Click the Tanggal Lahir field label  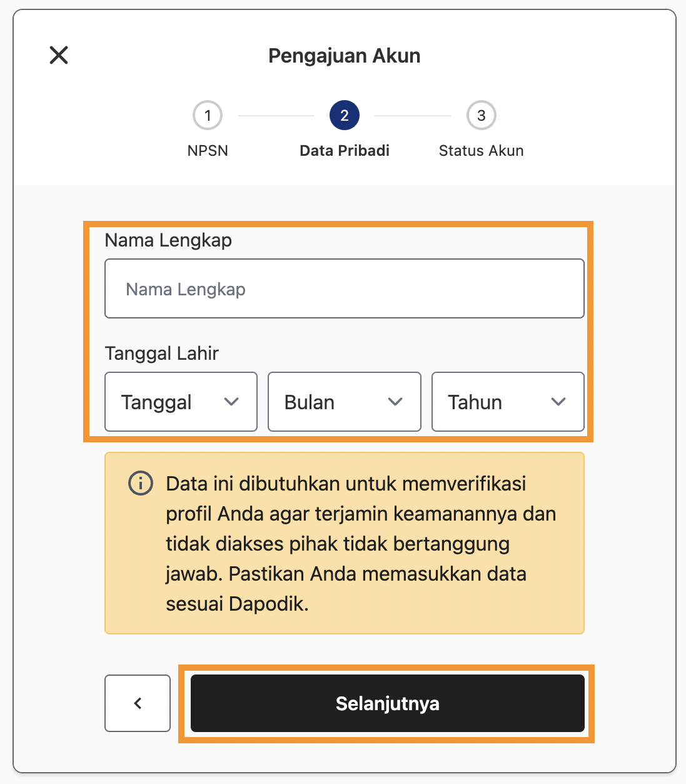point(162,354)
